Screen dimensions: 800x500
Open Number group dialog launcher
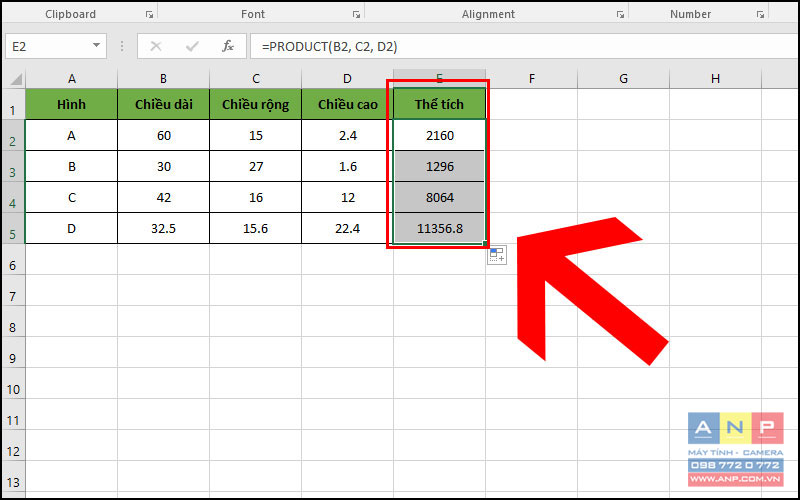[760, 15]
